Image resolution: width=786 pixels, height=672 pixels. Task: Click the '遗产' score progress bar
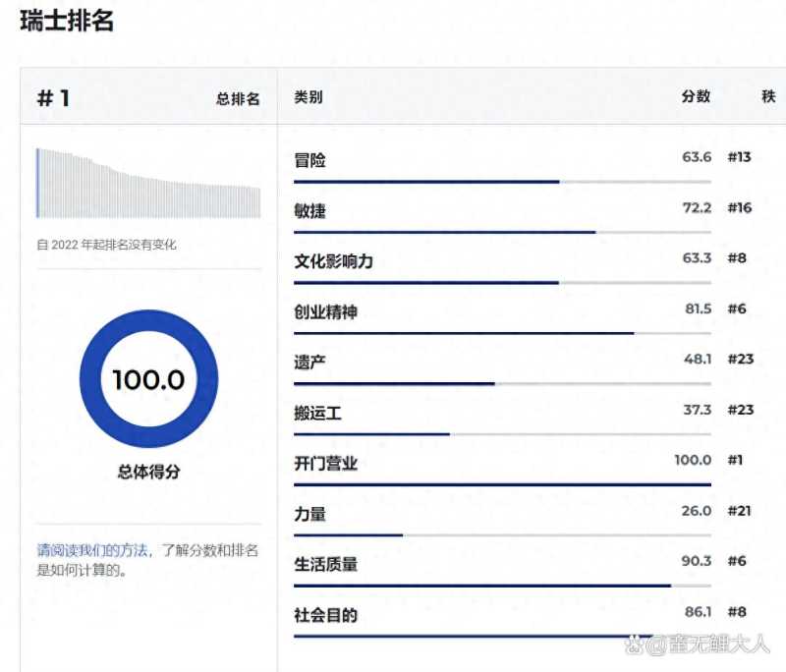pyautogui.click(x=502, y=383)
